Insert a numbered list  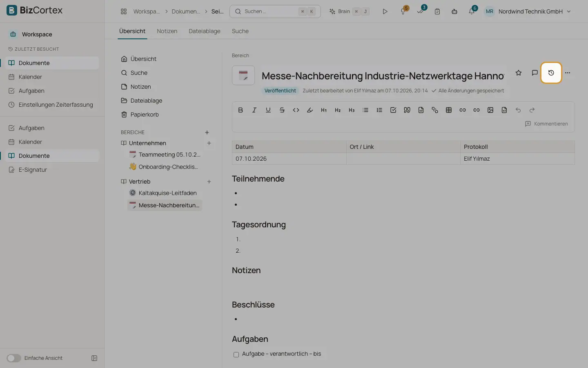click(379, 110)
